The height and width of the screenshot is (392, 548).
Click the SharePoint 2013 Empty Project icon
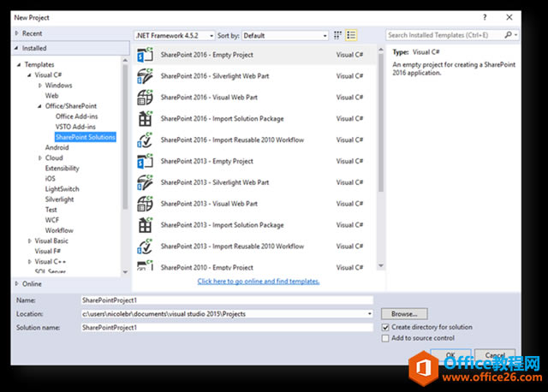tap(145, 162)
